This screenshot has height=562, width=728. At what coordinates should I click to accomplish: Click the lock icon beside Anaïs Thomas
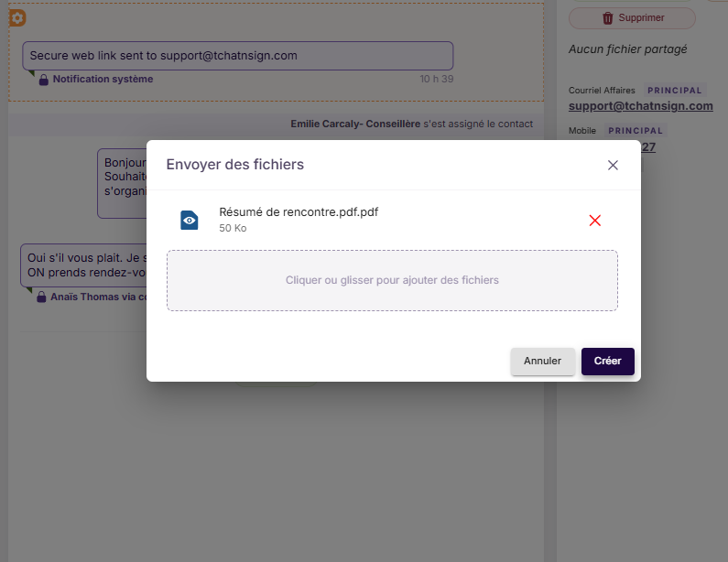(41, 297)
